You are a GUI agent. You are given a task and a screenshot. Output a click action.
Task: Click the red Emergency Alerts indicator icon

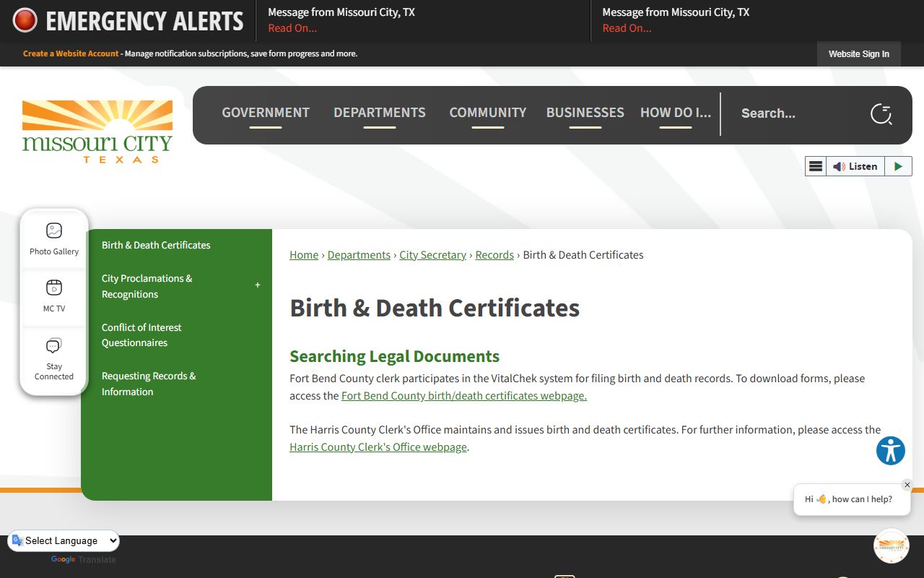pyautogui.click(x=25, y=21)
